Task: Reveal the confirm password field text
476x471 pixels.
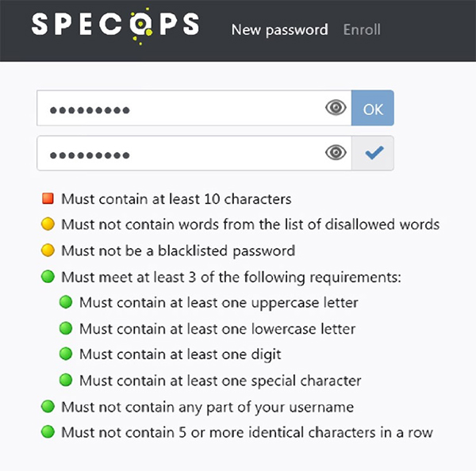Action: click(336, 153)
